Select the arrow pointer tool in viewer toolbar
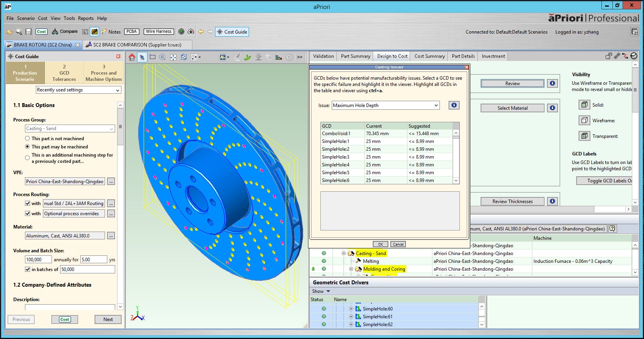Image resolution: width=644 pixels, height=339 pixels. [142, 57]
